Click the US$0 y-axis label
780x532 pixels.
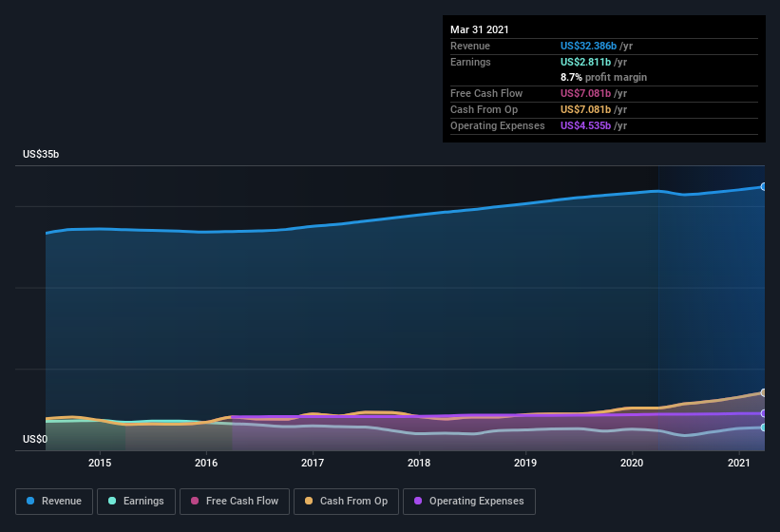[35, 439]
